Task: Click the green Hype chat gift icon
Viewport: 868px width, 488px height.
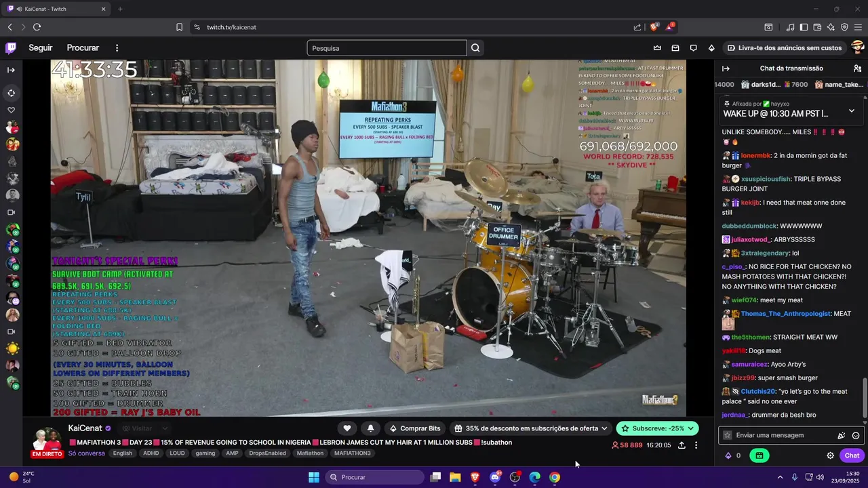Action: pyautogui.click(x=759, y=455)
